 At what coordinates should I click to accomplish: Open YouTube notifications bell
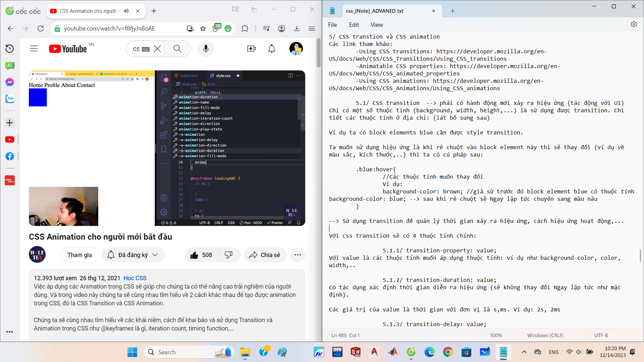point(272,49)
